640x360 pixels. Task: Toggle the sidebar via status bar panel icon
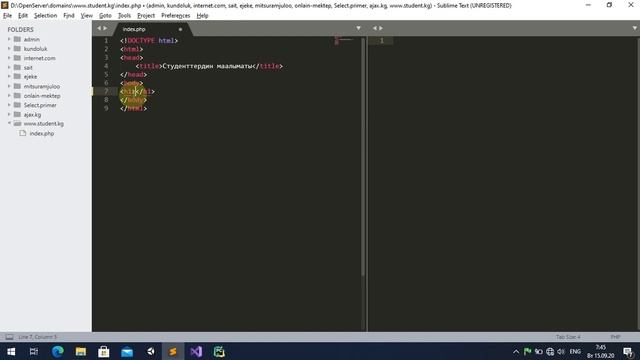click(x=9, y=337)
